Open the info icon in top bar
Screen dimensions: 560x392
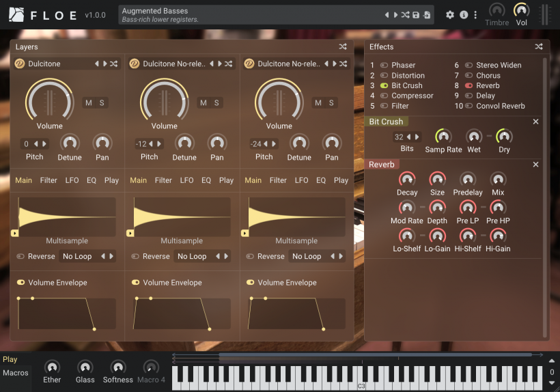click(x=464, y=15)
